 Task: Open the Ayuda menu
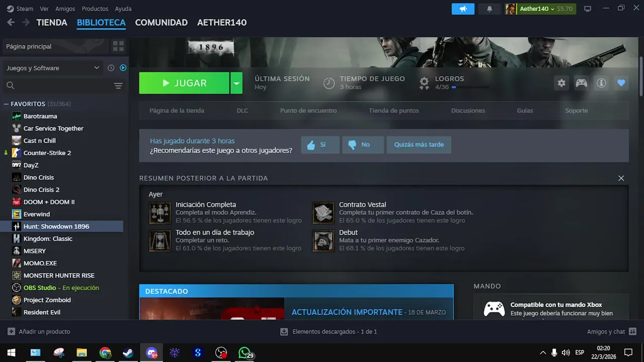pyautogui.click(x=123, y=9)
